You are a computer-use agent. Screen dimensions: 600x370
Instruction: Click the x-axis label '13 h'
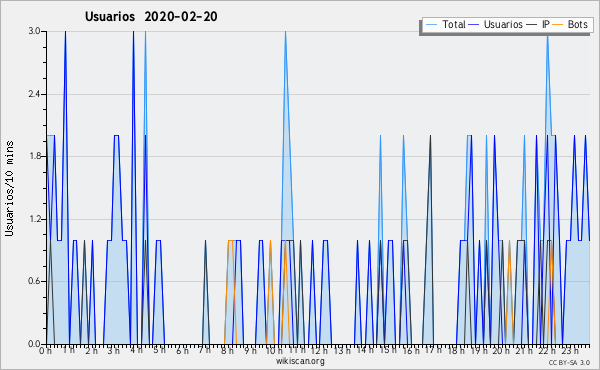pos(342,350)
